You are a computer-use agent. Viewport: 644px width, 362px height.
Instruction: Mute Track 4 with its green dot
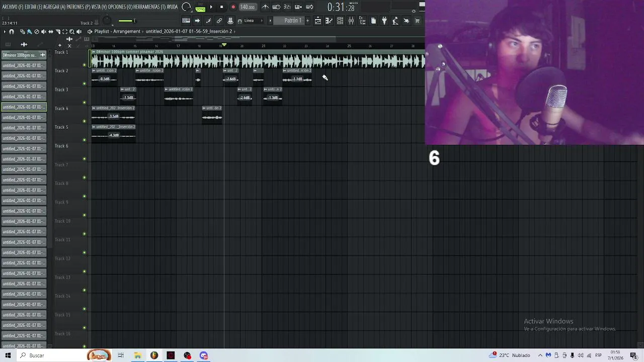tap(84, 121)
